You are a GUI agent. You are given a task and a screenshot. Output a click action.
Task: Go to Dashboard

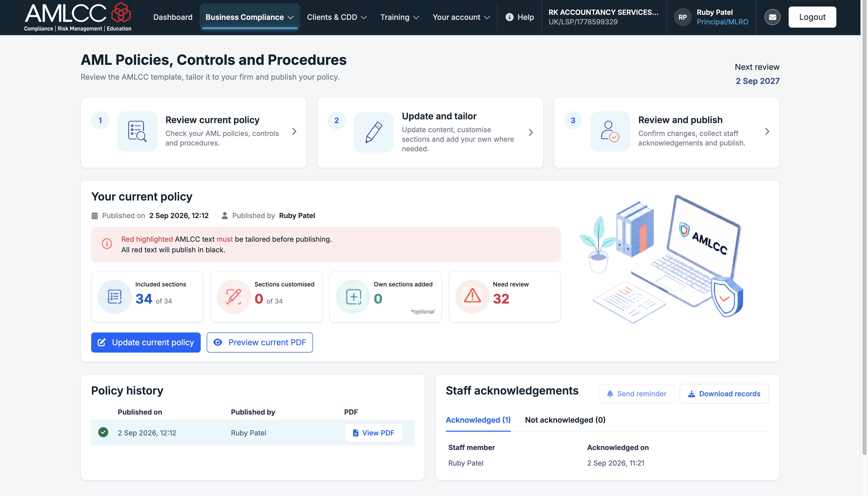tap(173, 17)
